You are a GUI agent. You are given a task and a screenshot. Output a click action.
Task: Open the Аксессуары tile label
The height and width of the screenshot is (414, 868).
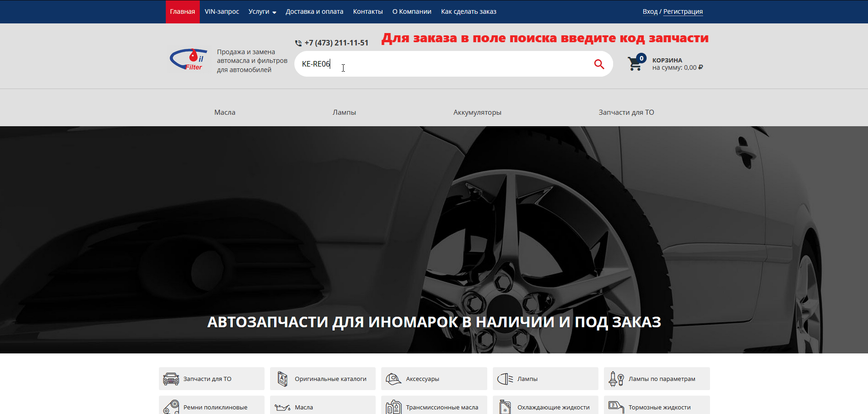(423, 379)
